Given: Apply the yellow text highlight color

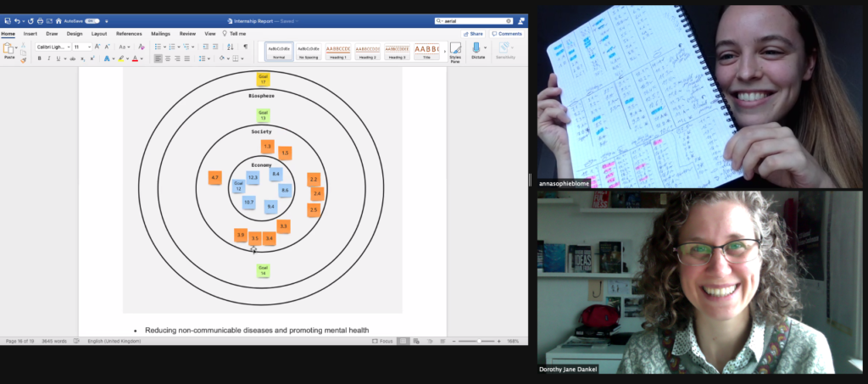Looking at the screenshot, I should (120, 58).
